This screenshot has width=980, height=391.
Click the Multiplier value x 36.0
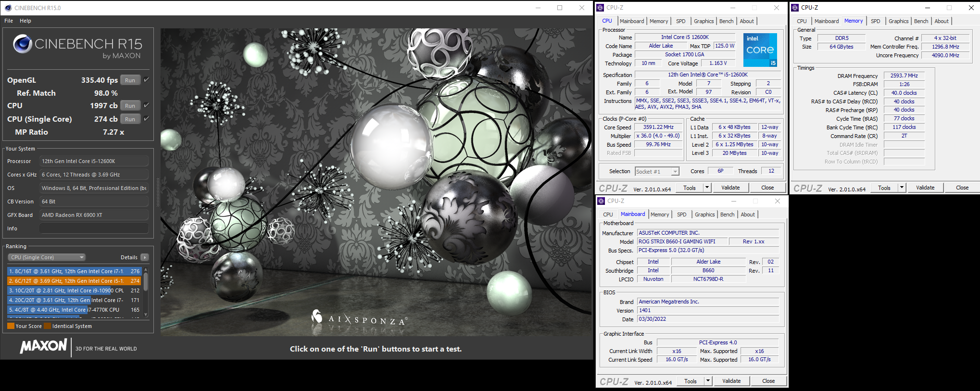tap(658, 136)
